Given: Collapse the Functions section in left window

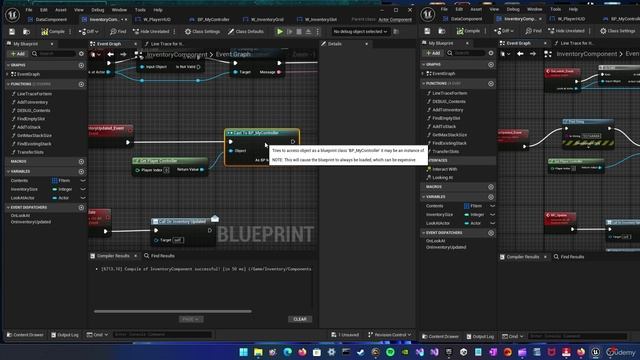Looking at the screenshot, I should (8, 84).
